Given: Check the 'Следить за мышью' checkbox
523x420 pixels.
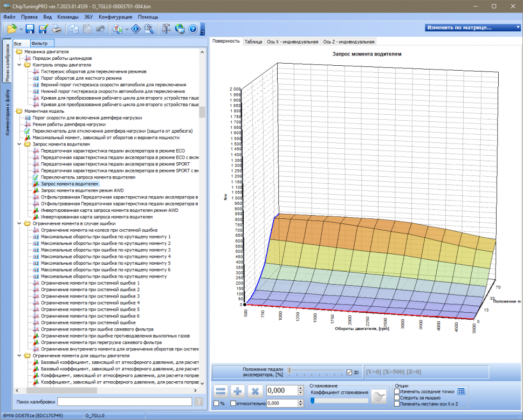Looking at the screenshot, I should click(397, 397).
